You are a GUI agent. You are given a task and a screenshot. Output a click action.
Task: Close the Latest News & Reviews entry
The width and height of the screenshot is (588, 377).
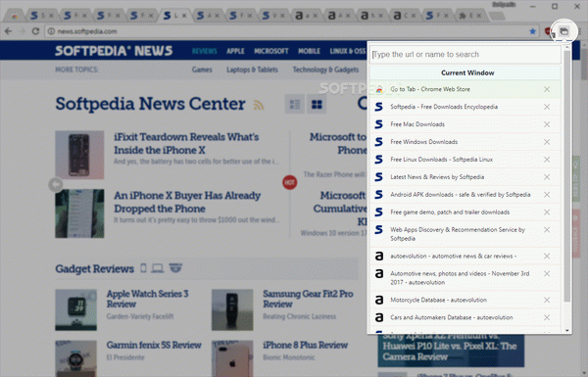pos(547,177)
